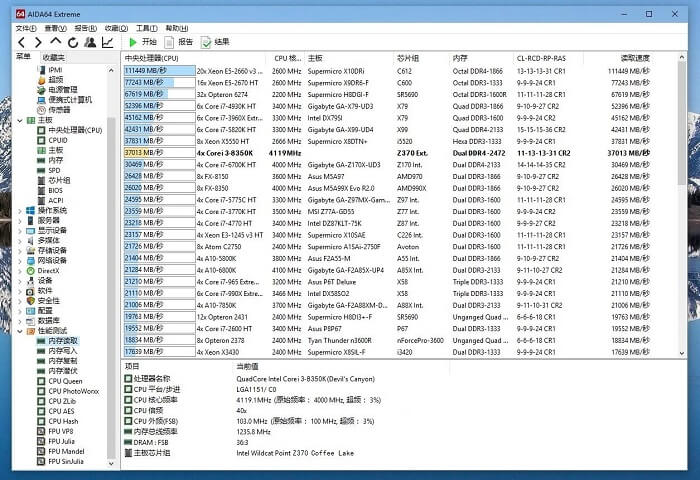Click the Forward navigation arrow
Image resolution: width=700 pixels, height=480 pixels.
click(x=38, y=42)
